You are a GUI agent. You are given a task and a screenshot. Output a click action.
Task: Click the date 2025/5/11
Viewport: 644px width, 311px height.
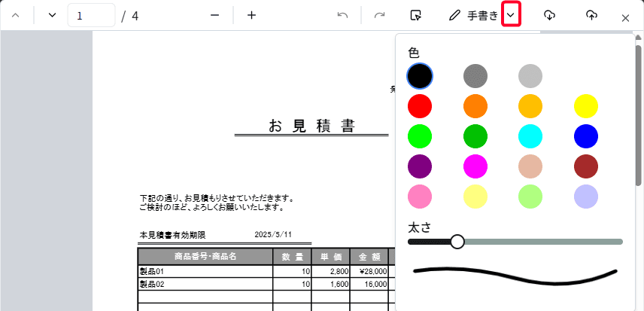click(x=273, y=235)
